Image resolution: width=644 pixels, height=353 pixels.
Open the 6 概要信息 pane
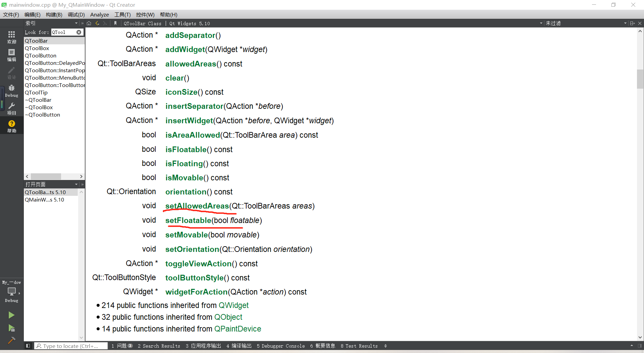pos(323,346)
